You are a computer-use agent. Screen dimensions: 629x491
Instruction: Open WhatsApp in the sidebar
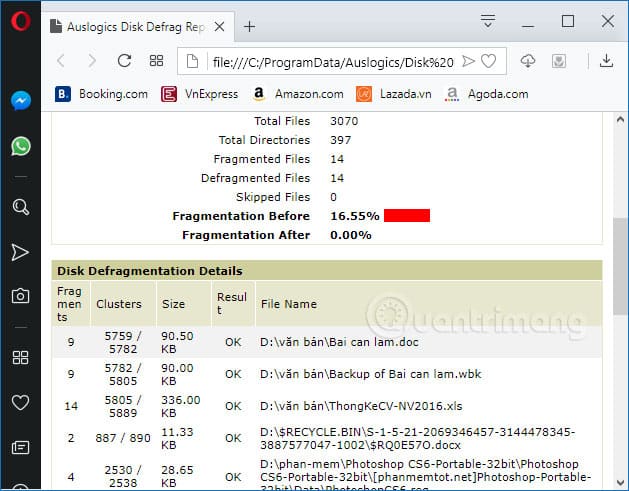(x=20, y=146)
